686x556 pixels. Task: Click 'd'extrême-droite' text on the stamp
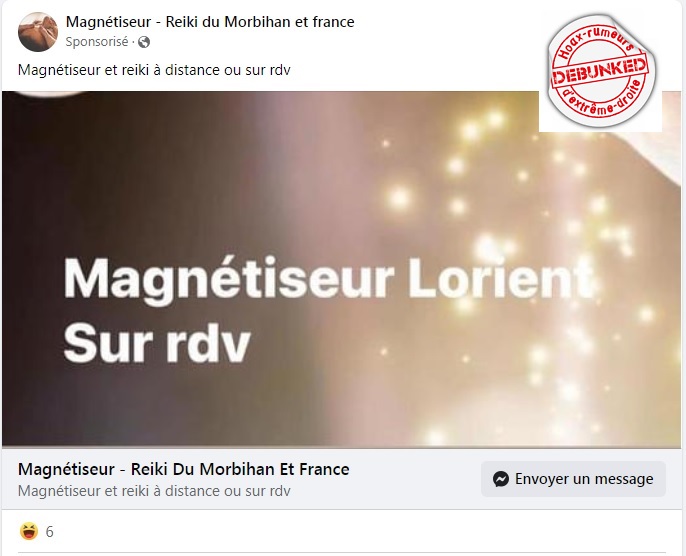coord(607,99)
